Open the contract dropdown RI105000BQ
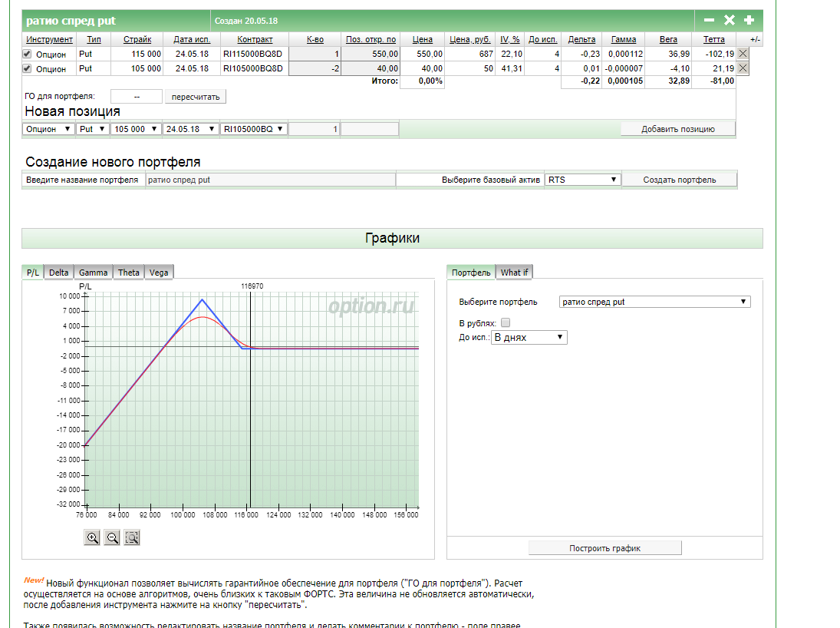Viewport: 840px width, 628px height. point(253,129)
